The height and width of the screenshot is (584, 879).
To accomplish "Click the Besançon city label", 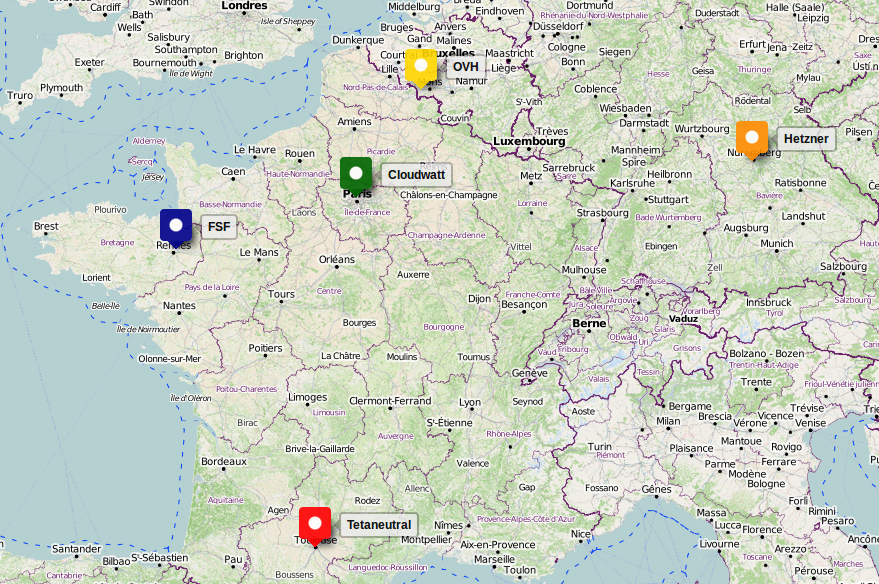I will click(x=524, y=304).
